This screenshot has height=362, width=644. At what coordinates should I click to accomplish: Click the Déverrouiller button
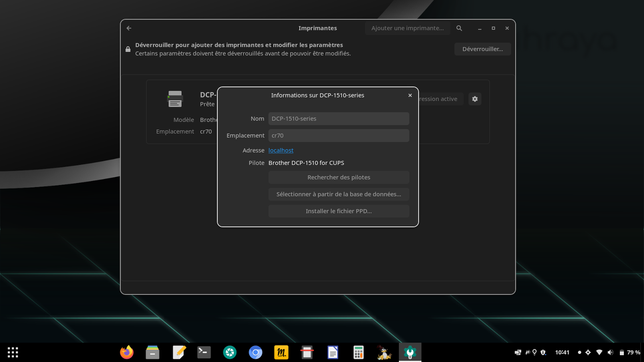(482, 49)
